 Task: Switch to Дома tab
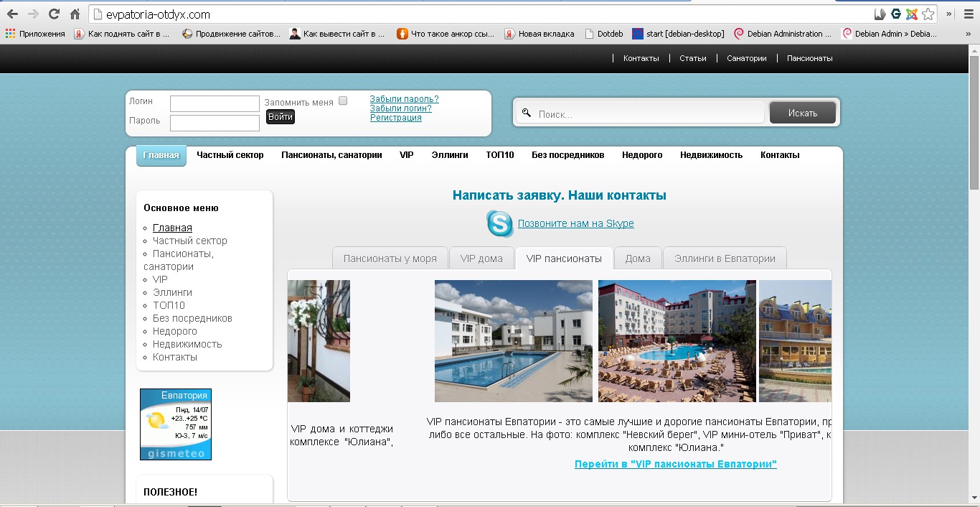[638, 259]
